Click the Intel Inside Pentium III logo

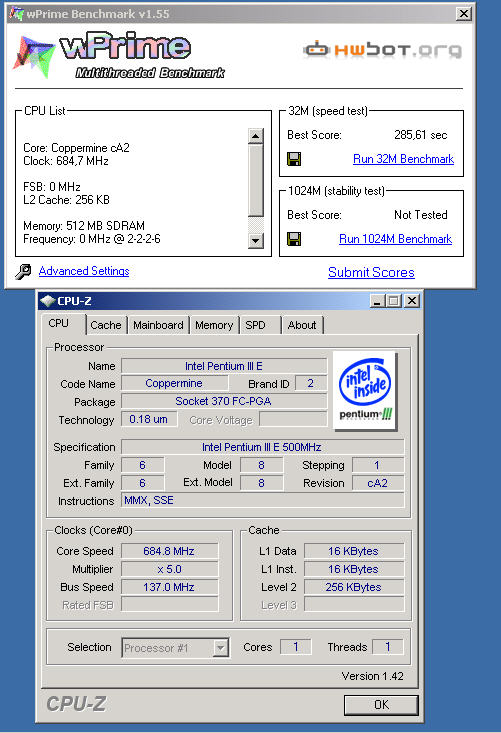point(365,391)
